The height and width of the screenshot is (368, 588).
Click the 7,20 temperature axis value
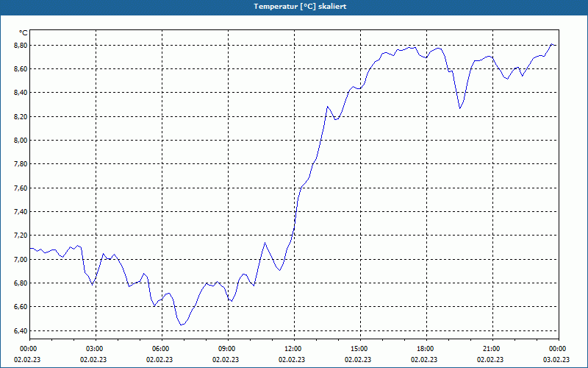coord(21,235)
